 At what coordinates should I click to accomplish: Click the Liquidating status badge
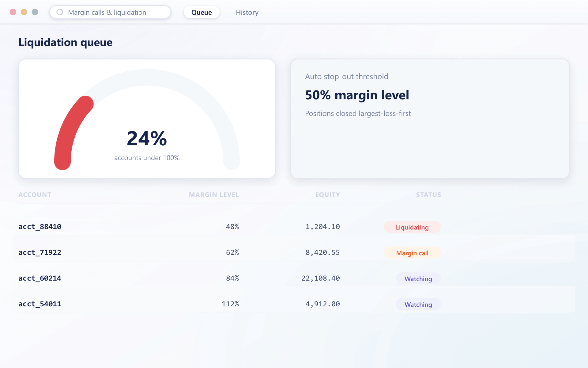point(412,227)
